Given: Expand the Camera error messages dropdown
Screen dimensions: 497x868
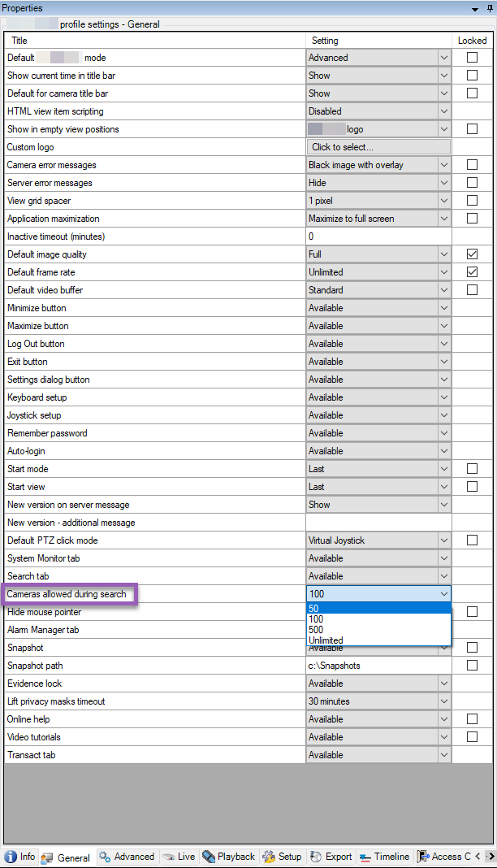Looking at the screenshot, I should coord(443,165).
